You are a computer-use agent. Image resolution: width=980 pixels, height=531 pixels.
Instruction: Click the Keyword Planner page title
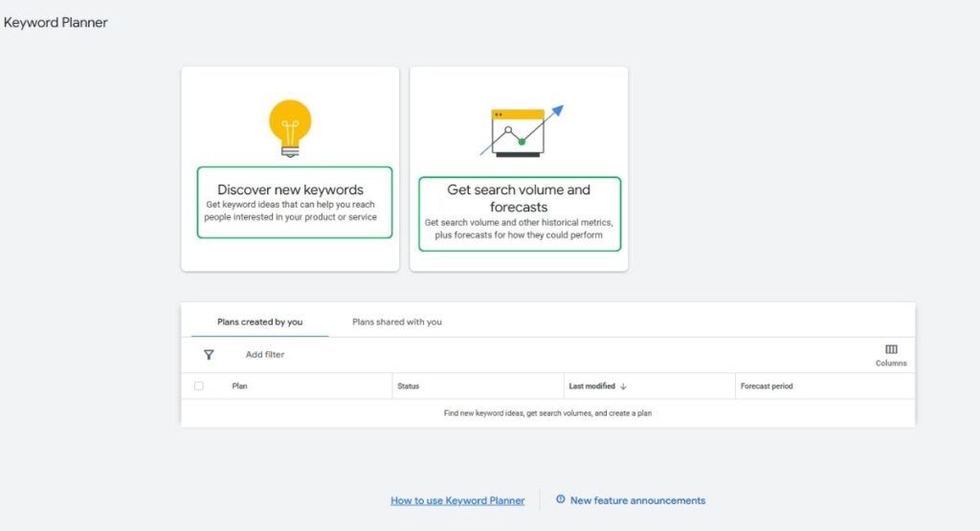(x=56, y=23)
